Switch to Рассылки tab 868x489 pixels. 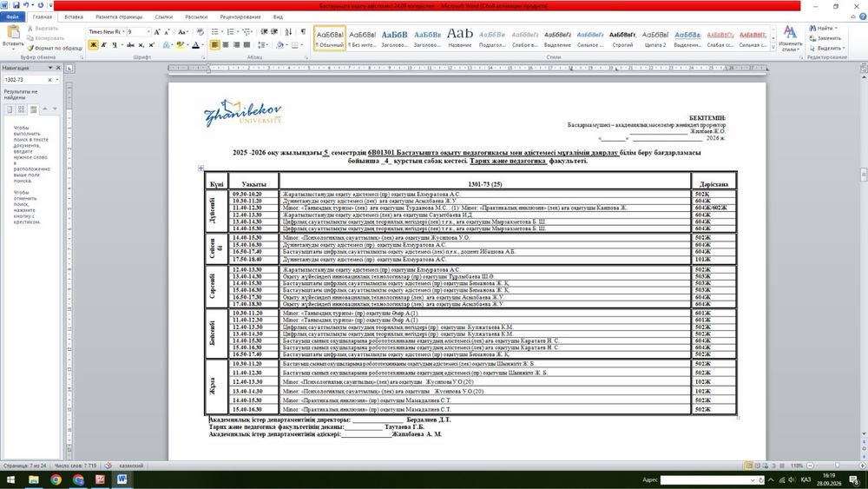coord(196,17)
